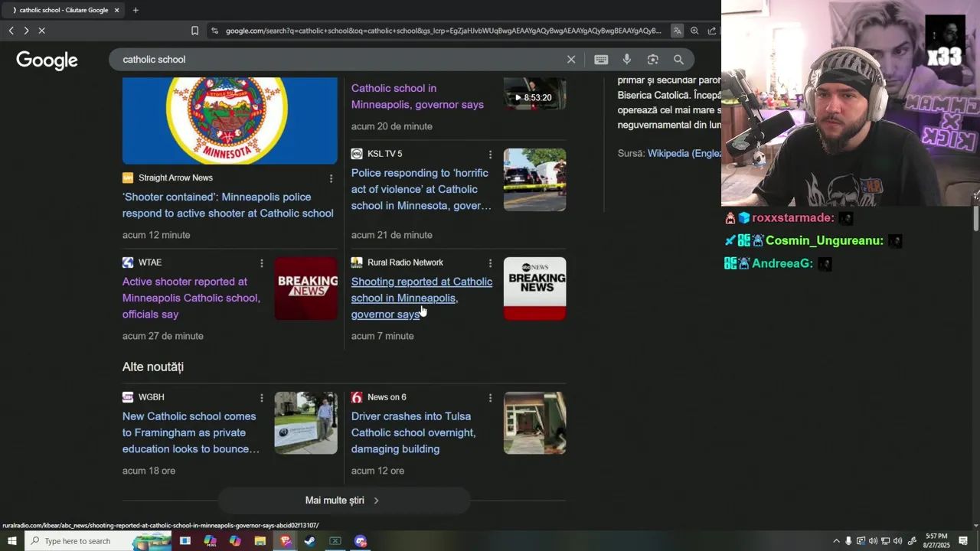Screen dimensions: 980x551
Task: Click the Mai multe știri button
Action: click(x=344, y=500)
